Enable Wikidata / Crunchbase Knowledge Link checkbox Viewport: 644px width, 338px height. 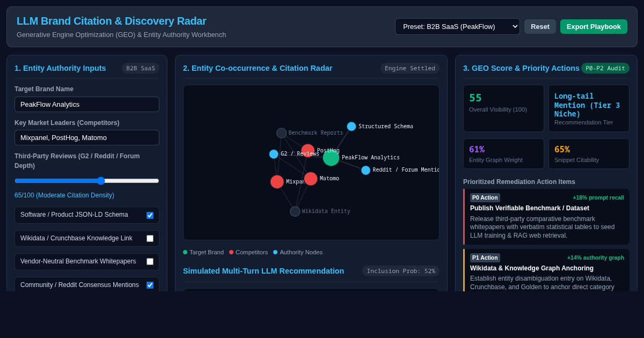tap(150, 238)
